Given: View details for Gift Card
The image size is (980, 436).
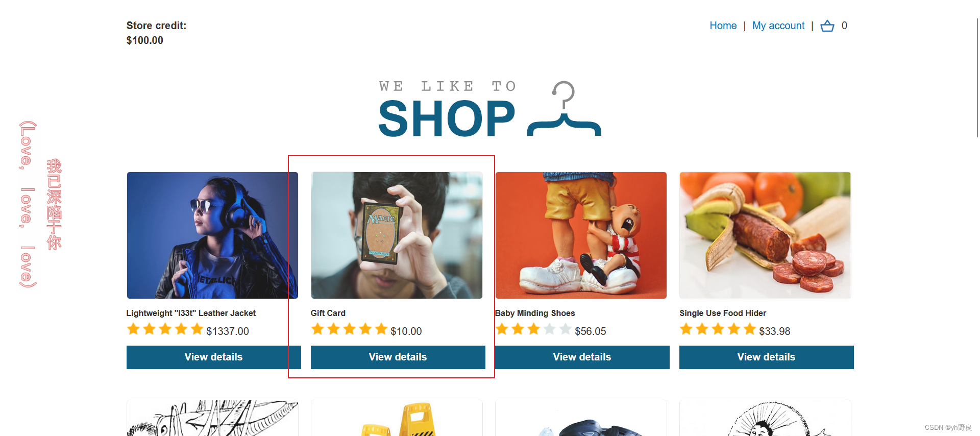Looking at the screenshot, I should tap(398, 357).
